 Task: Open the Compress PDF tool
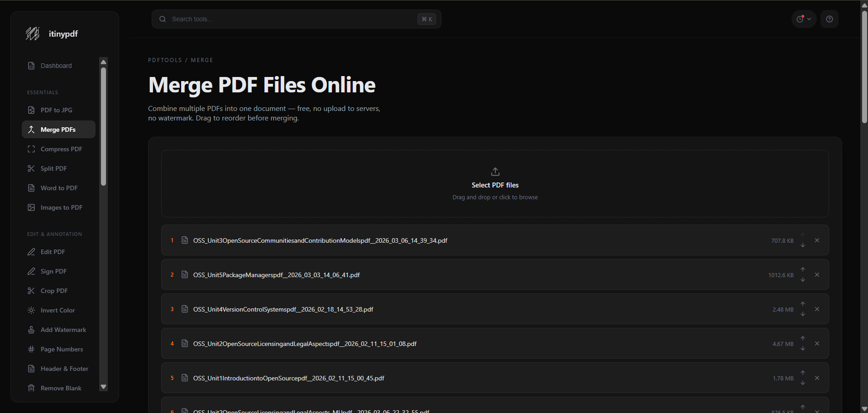pos(61,149)
